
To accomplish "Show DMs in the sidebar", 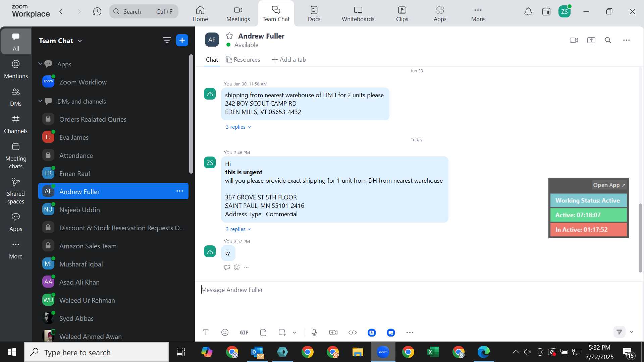I will (x=16, y=97).
